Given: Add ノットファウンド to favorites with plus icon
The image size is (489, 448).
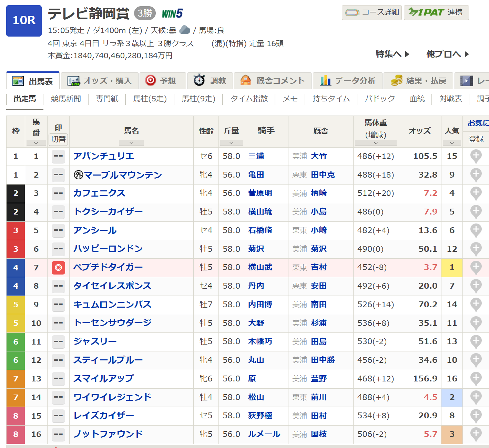Looking at the screenshot, I should (476, 434).
